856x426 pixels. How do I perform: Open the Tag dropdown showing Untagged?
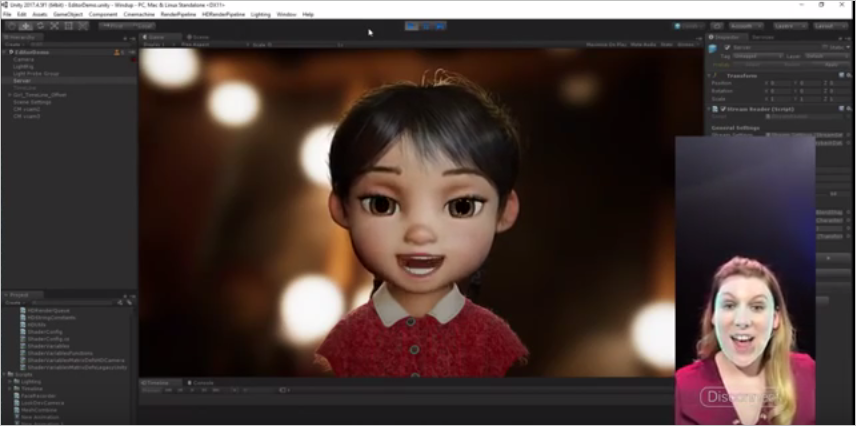(757, 56)
